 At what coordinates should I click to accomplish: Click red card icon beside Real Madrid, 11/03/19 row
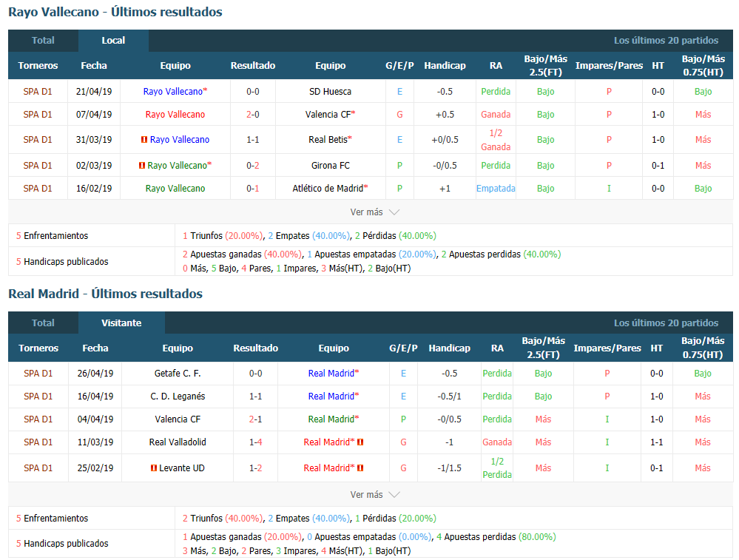click(x=360, y=442)
